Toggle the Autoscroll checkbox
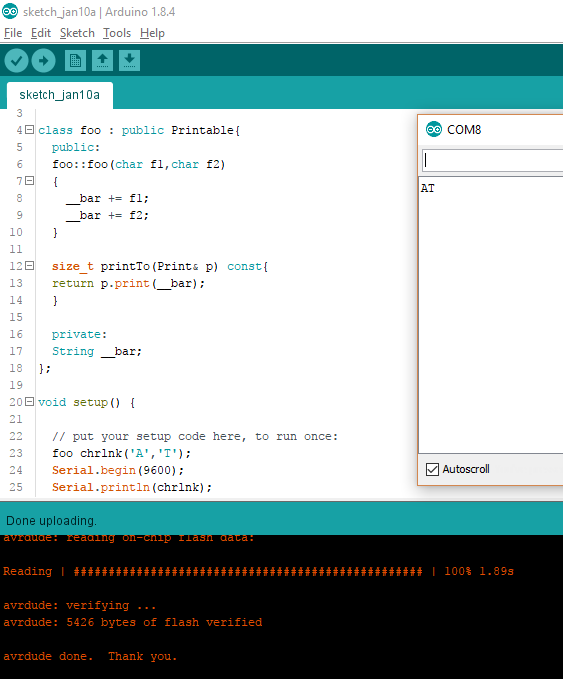 (x=432, y=469)
